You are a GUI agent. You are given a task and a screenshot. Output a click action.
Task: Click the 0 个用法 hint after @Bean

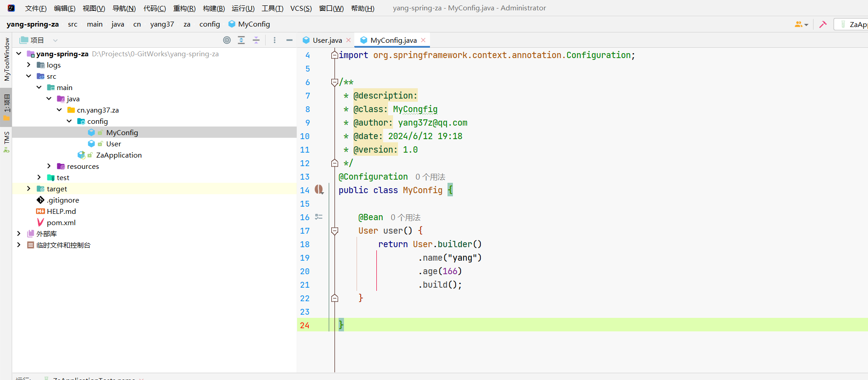(406, 217)
